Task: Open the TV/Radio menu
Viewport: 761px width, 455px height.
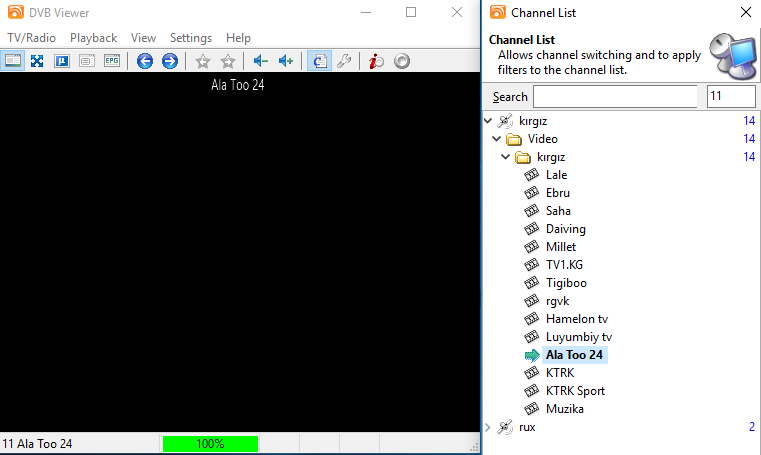Action: [x=32, y=38]
